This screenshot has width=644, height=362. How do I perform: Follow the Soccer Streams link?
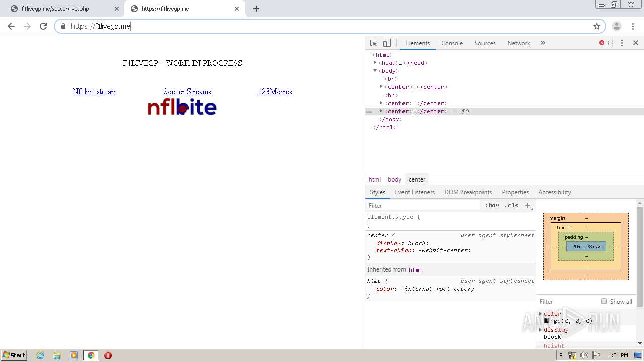[x=187, y=92]
